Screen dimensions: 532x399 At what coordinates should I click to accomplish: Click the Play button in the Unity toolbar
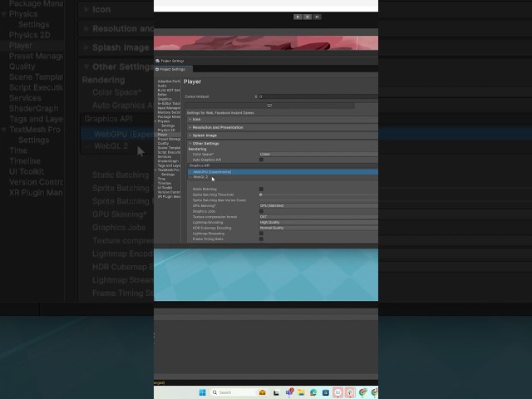(x=298, y=17)
